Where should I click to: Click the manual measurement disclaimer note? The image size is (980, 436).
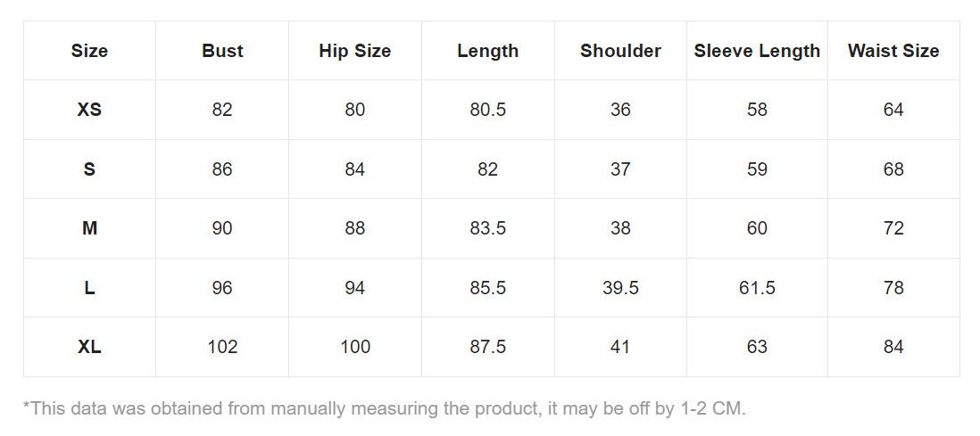[x=385, y=409]
